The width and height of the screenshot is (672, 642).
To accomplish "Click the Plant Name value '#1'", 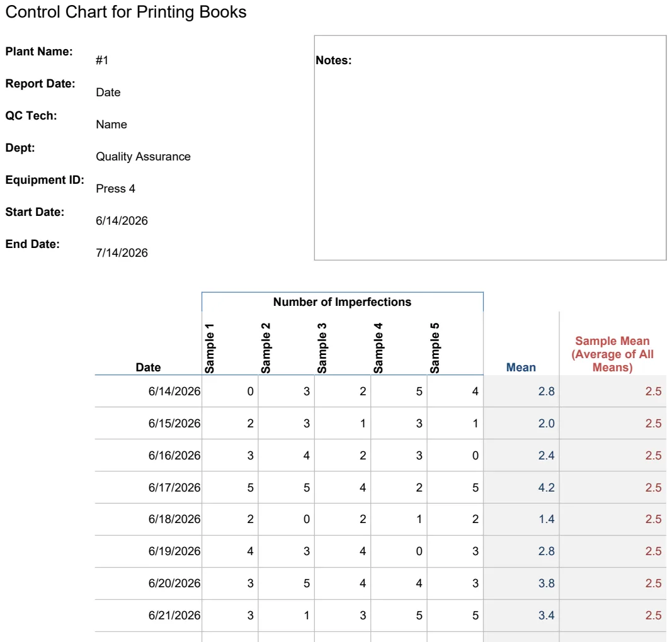I will (x=102, y=60).
